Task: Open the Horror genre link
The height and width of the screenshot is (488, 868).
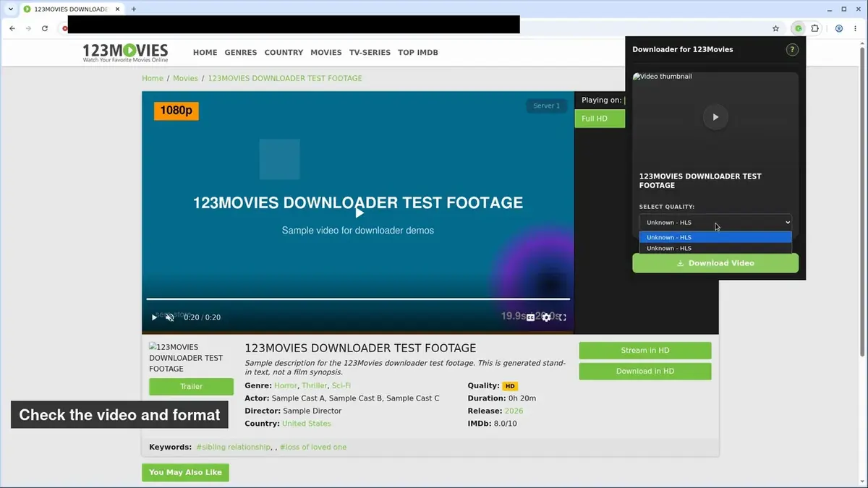Action: pyautogui.click(x=286, y=385)
